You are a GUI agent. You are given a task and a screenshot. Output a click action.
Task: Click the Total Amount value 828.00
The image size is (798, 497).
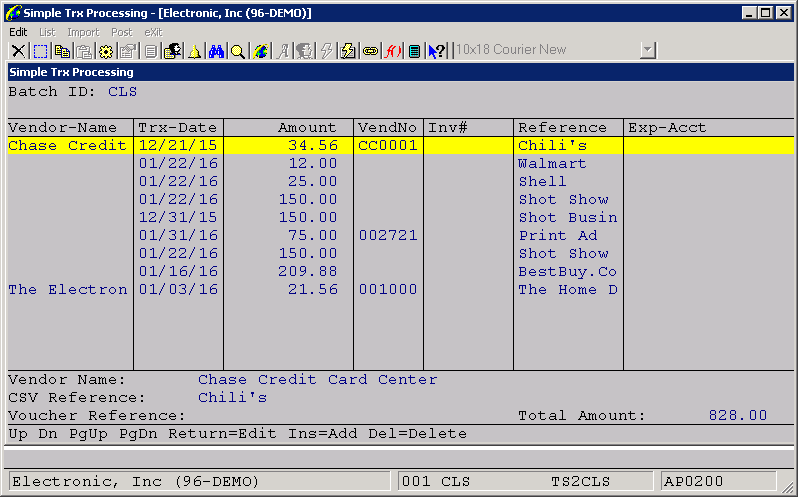[738, 416]
